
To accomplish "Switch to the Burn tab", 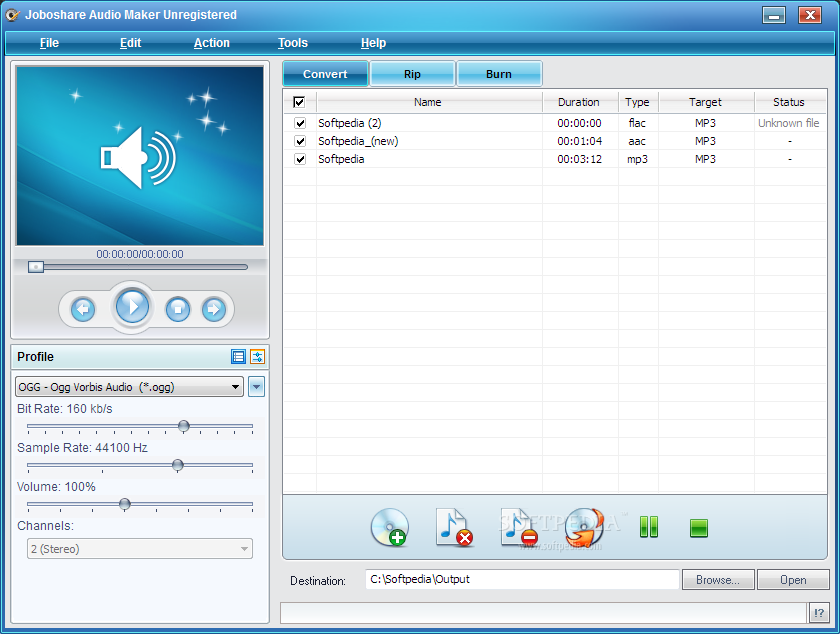I will tap(499, 74).
